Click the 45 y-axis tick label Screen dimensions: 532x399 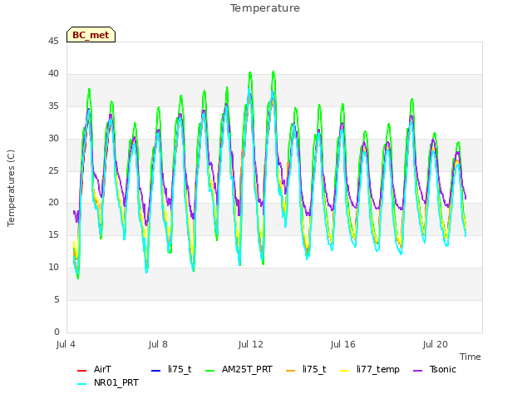[x=53, y=41]
